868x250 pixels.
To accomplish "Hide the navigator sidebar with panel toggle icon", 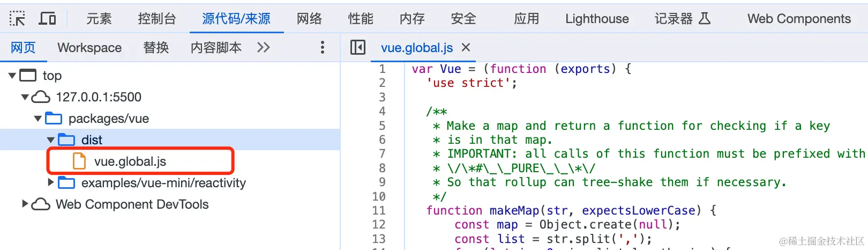I will (357, 47).
